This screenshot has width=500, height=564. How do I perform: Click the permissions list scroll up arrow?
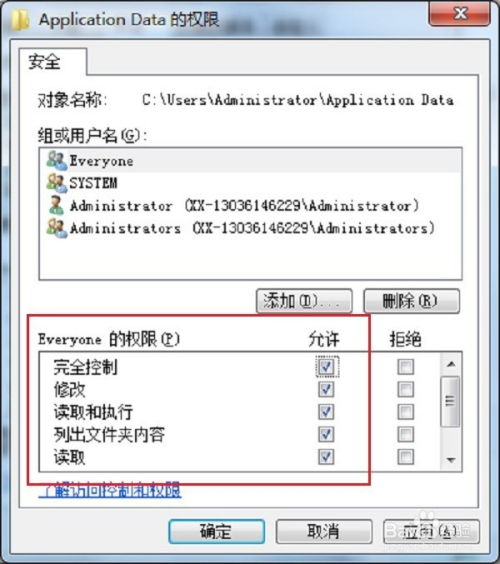click(451, 364)
